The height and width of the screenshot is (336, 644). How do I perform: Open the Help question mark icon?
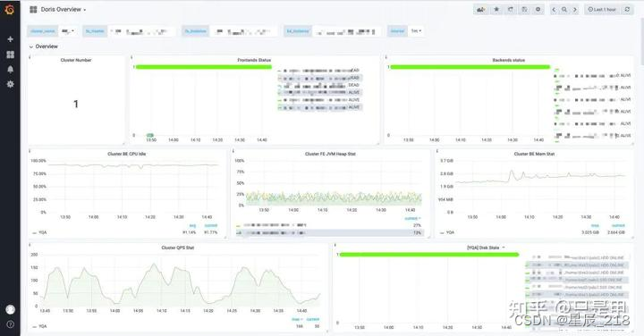(10, 324)
